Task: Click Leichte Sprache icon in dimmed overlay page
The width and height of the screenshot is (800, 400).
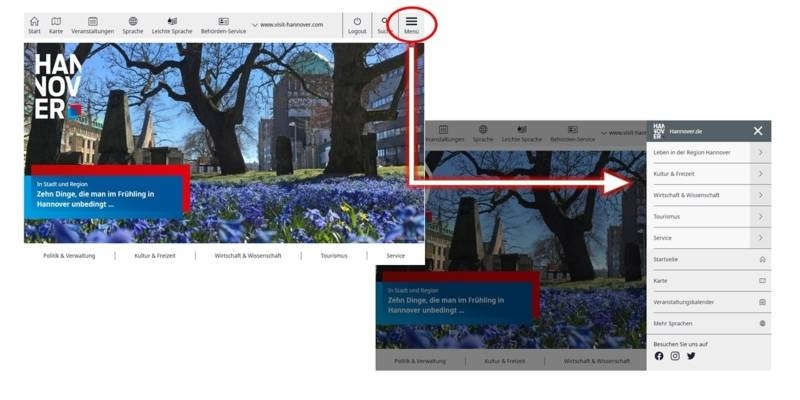Action: (x=521, y=130)
